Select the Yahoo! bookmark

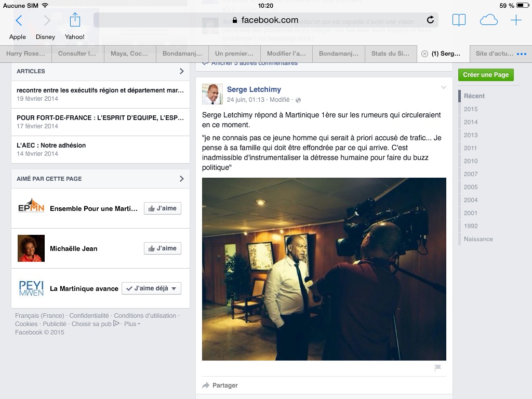click(75, 37)
